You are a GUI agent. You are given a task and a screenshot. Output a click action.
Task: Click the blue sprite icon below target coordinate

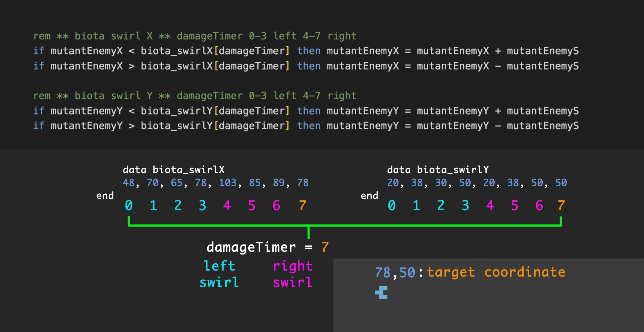(x=381, y=292)
